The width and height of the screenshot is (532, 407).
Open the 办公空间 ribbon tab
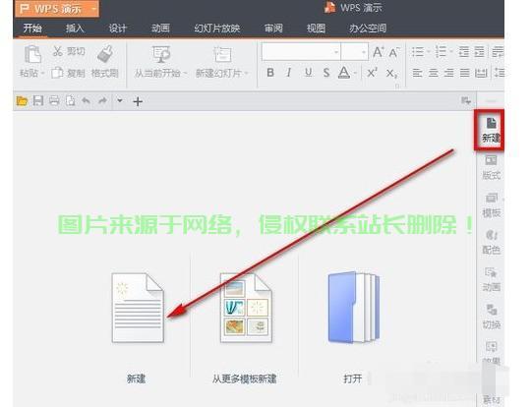tap(368, 28)
